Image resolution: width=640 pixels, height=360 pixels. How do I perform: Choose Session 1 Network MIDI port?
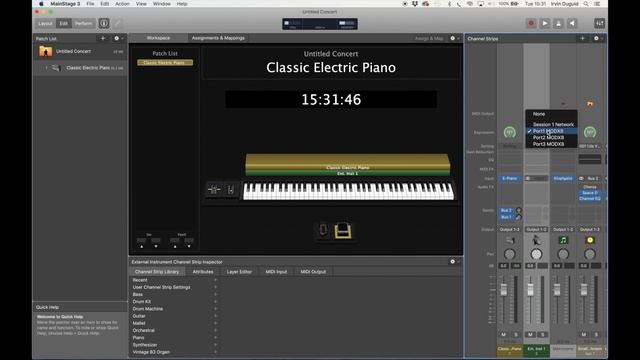tap(551, 124)
